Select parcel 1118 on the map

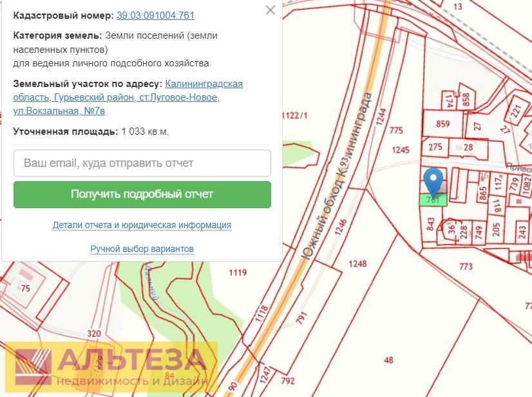point(261,314)
